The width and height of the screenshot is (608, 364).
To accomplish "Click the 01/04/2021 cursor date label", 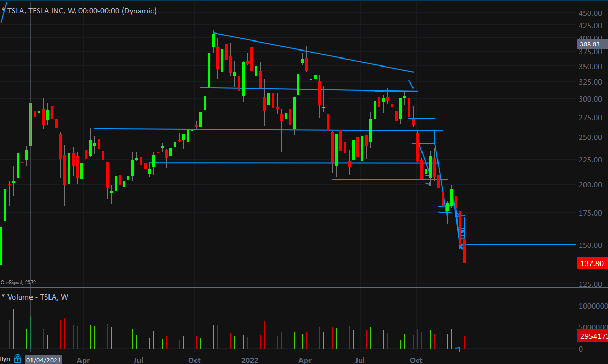I will (x=44, y=360).
